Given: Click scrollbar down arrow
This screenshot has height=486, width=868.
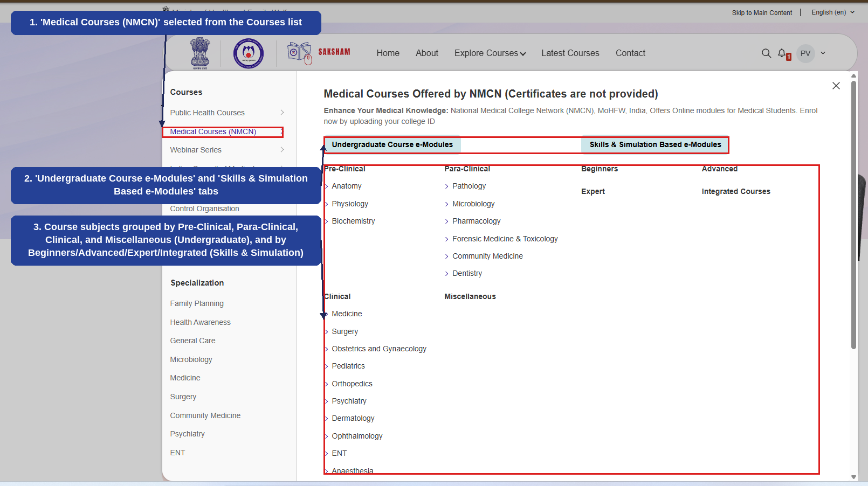Looking at the screenshot, I should 853,477.
